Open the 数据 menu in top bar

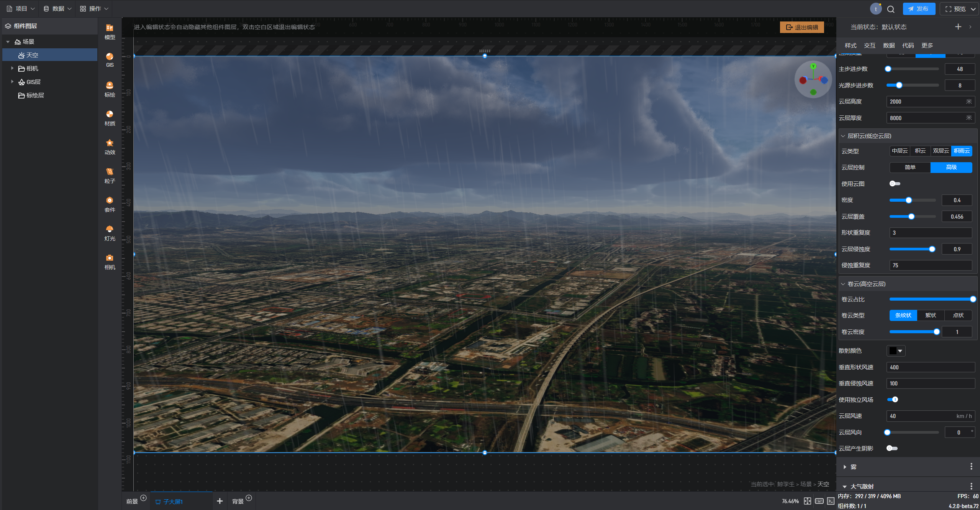tap(57, 8)
